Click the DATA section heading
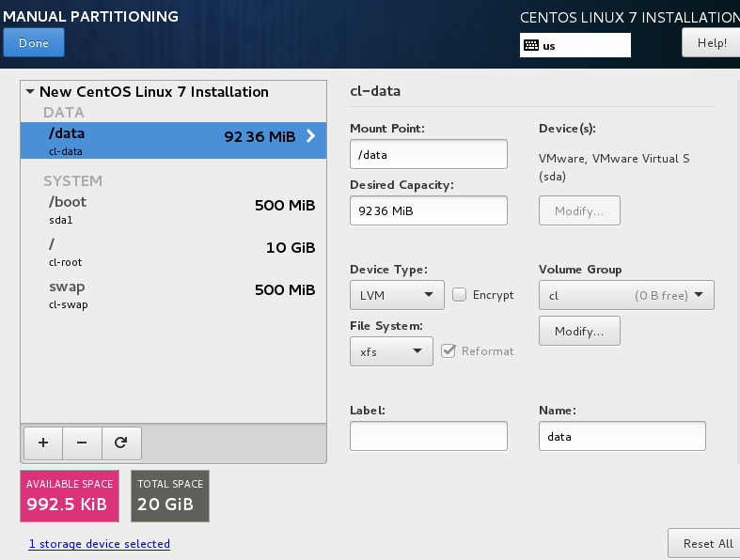 [x=64, y=113]
